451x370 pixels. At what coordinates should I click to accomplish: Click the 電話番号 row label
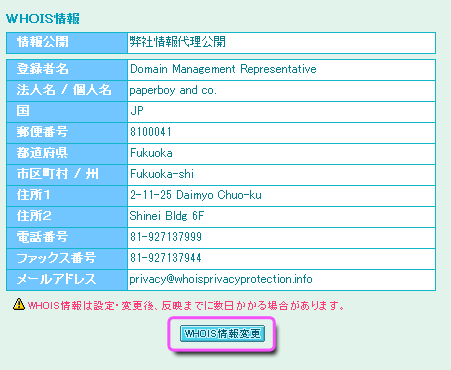[x=43, y=237]
